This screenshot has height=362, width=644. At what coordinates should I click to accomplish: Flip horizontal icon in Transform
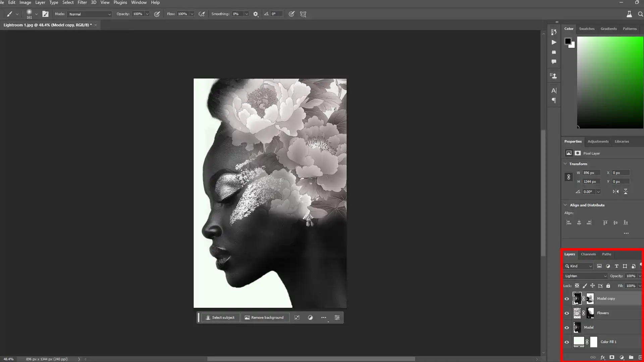[615, 192]
